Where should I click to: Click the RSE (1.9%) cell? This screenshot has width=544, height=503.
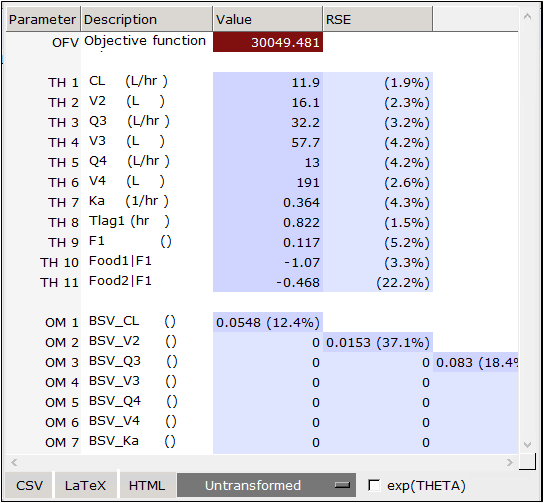click(378, 82)
